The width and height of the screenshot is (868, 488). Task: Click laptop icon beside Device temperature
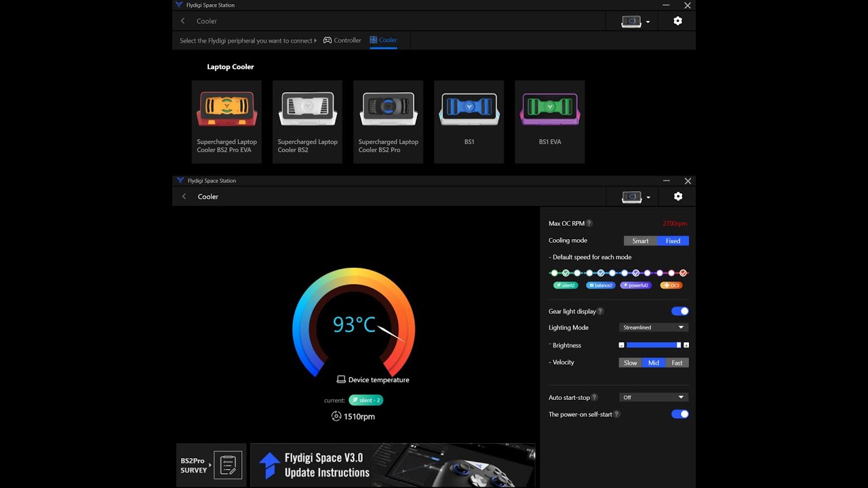coord(341,380)
